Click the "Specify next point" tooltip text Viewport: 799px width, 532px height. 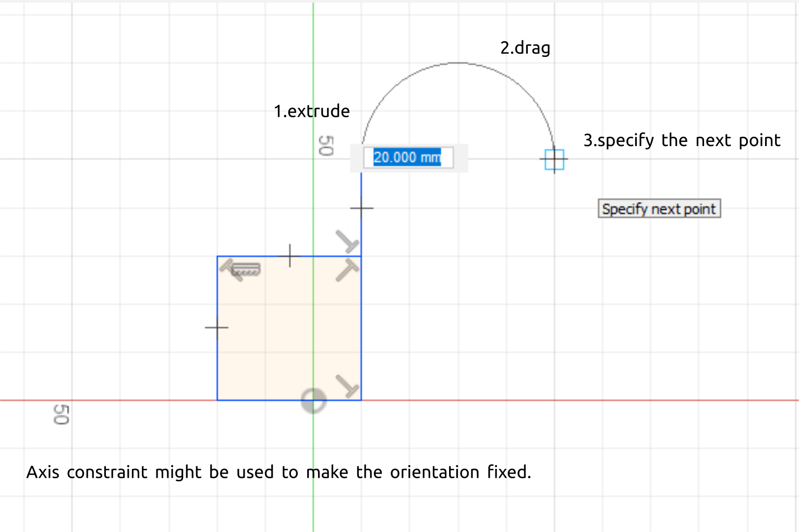(x=659, y=209)
